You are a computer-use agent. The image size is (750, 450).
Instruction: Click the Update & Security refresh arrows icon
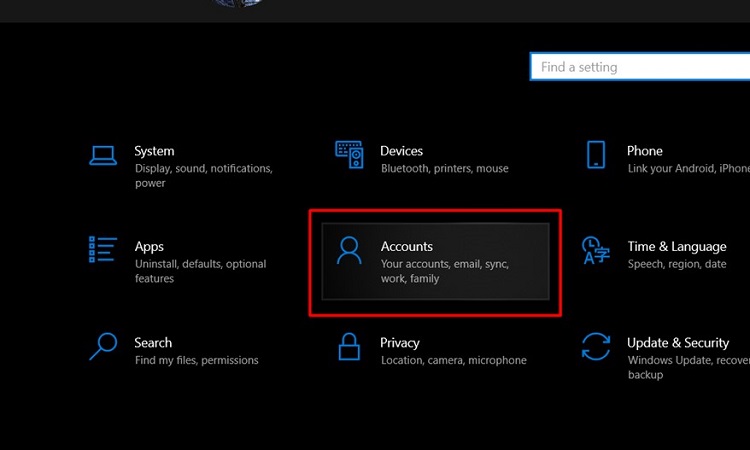[x=596, y=346]
